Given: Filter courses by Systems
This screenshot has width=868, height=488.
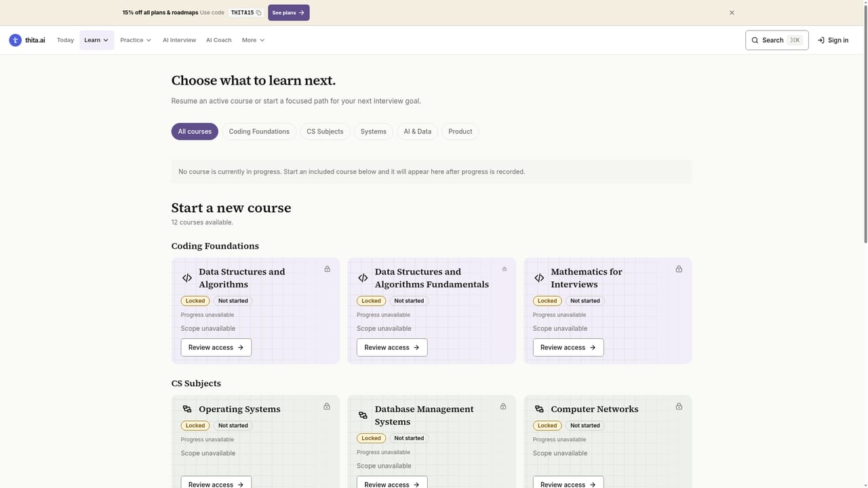Looking at the screenshot, I should click(x=373, y=131).
